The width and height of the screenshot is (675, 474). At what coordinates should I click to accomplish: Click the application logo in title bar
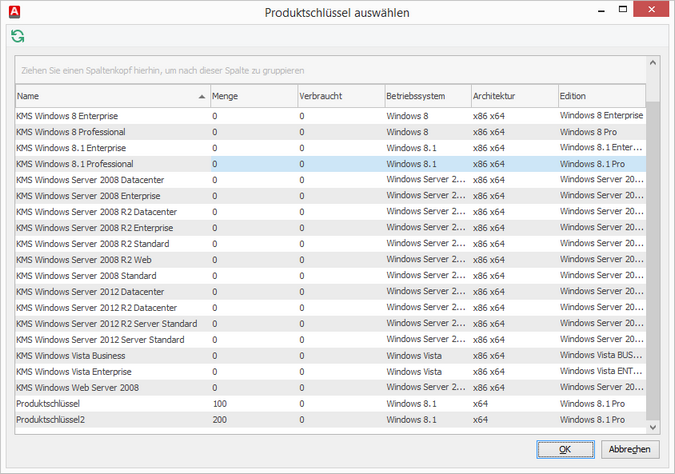tap(12, 11)
